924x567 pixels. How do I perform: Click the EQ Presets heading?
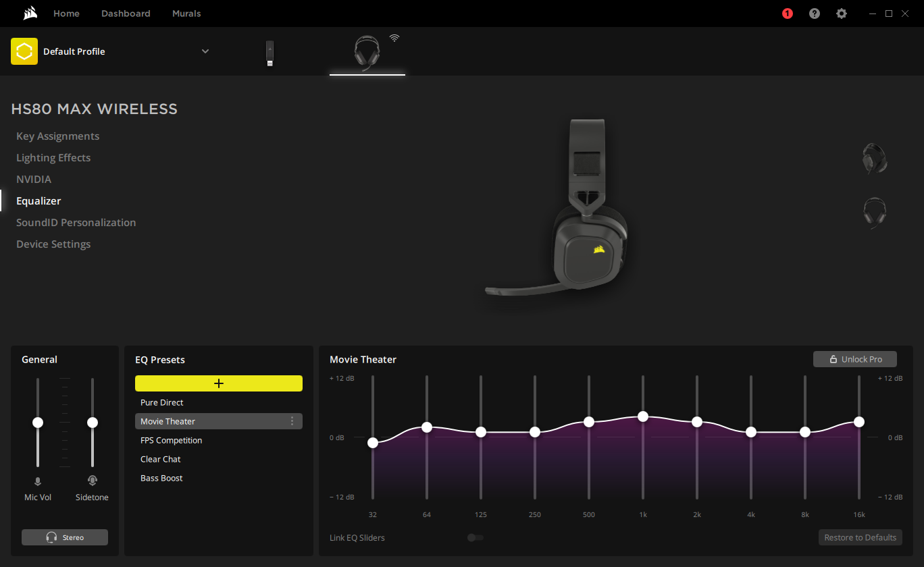click(x=160, y=360)
